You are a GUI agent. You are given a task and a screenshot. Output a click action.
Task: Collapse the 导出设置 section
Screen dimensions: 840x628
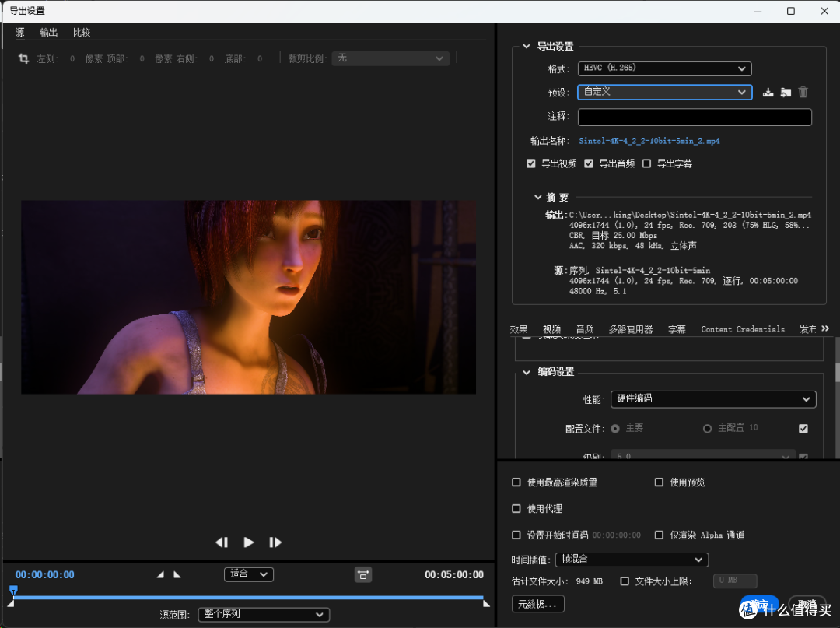click(527, 46)
